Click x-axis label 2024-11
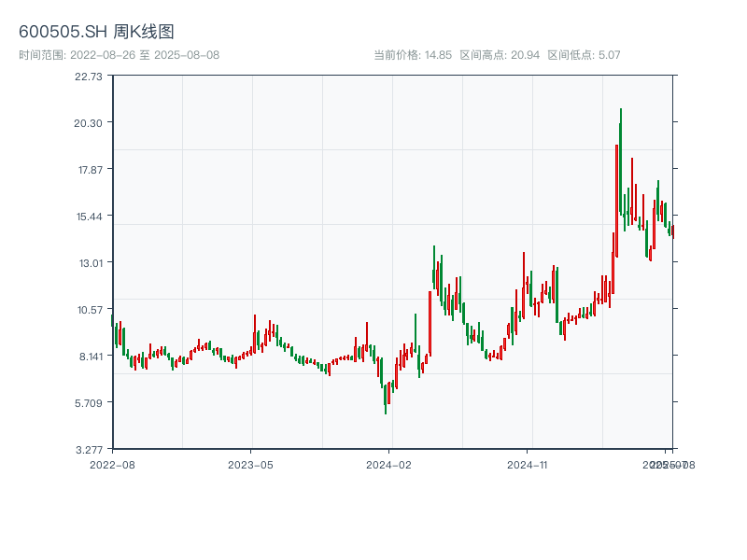This screenshot has height=560, width=747. [527, 465]
